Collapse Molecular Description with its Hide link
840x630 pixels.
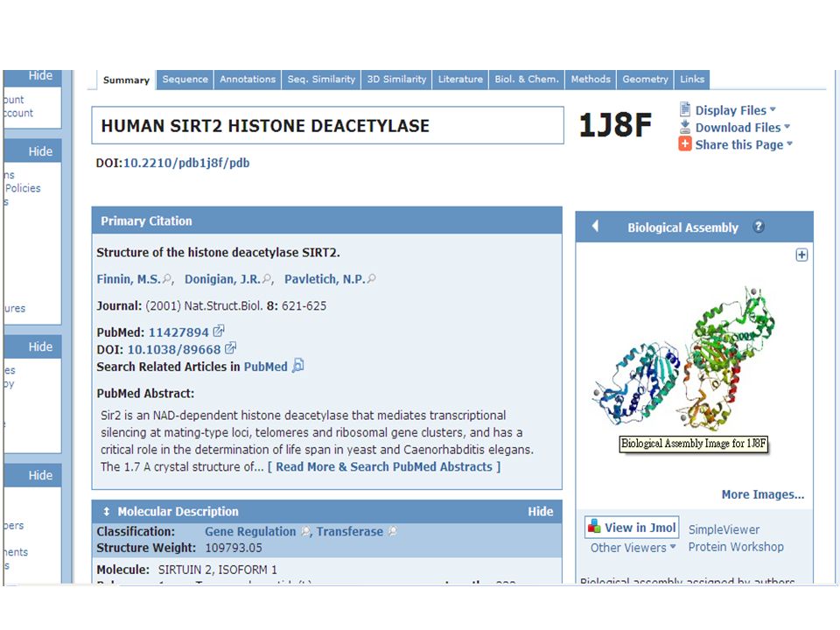pos(541,512)
